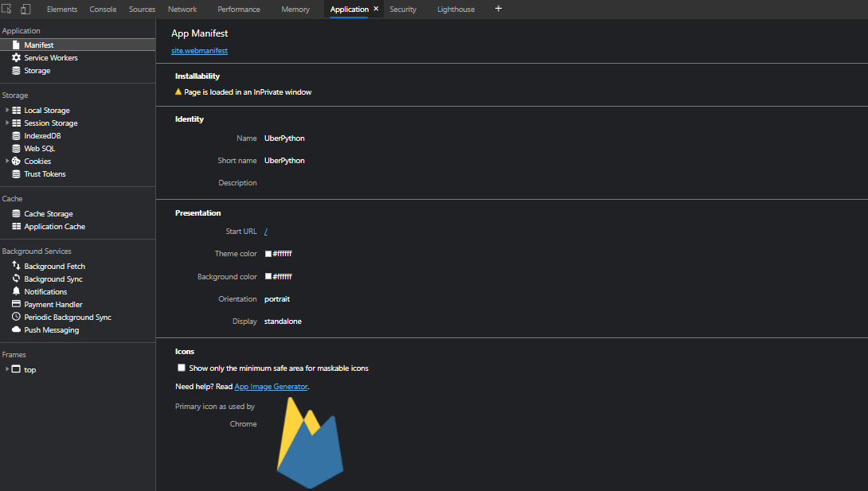This screenshot has width=868, height=491.
Task: Toggle the inspect element cursor
Action: [7, 9]
